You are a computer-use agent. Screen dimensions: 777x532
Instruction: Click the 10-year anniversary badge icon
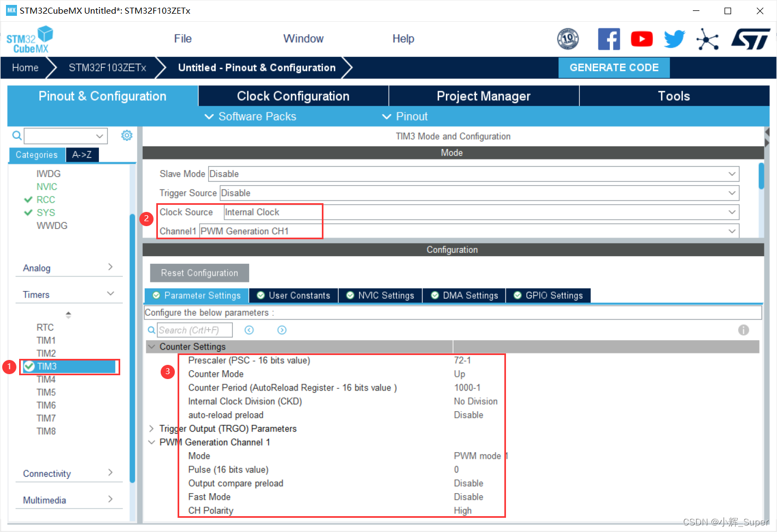pos(568,39)
